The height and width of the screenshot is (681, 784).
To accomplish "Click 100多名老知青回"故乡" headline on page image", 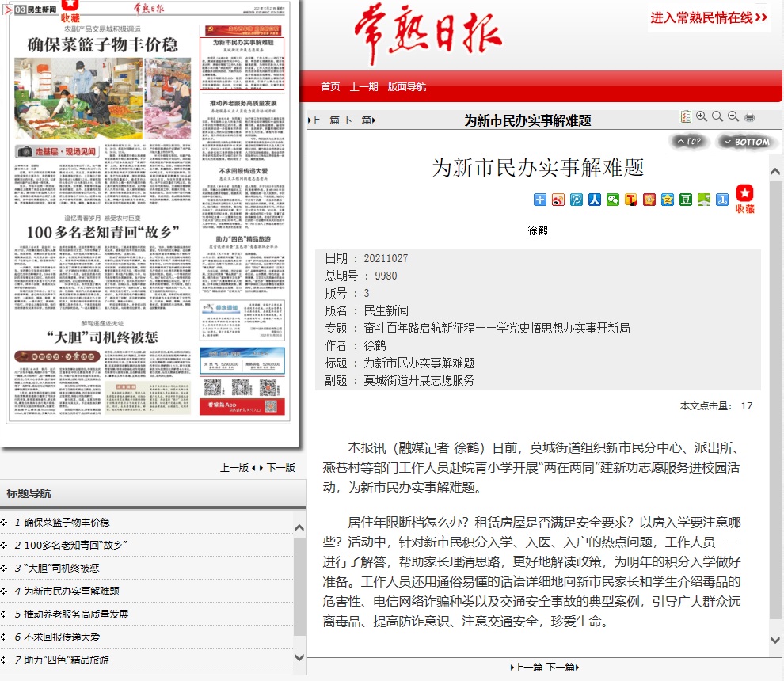I will click(102, 233).
